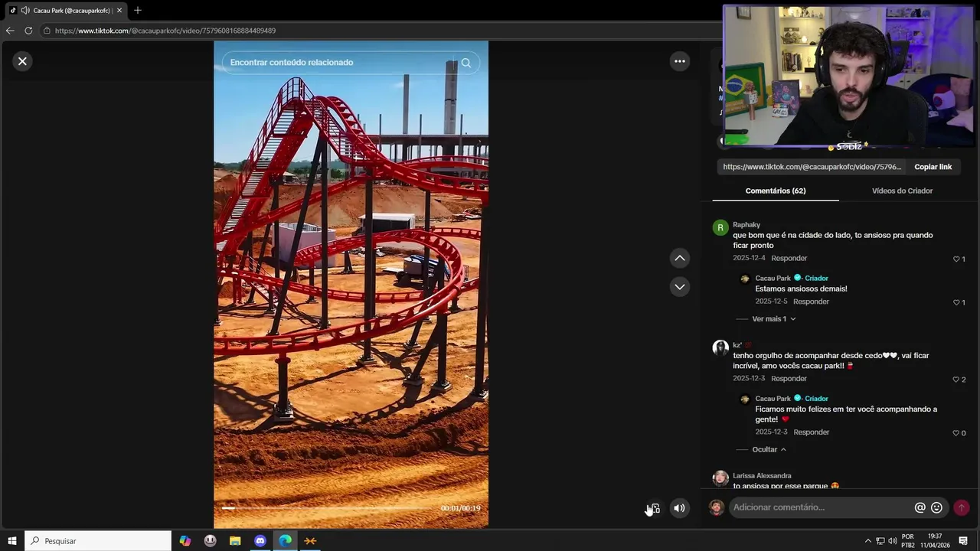Click the post comment arrow button

tap(962, 507)
